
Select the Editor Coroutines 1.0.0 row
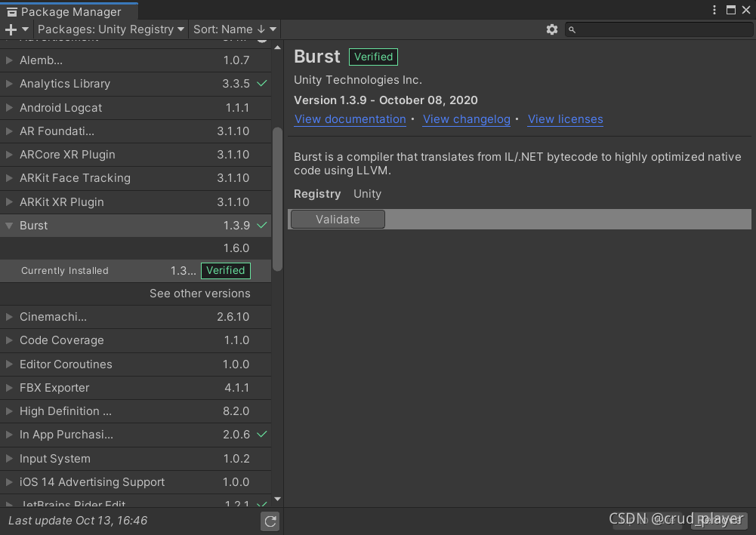pyautogui.click(x=135, y=364)
